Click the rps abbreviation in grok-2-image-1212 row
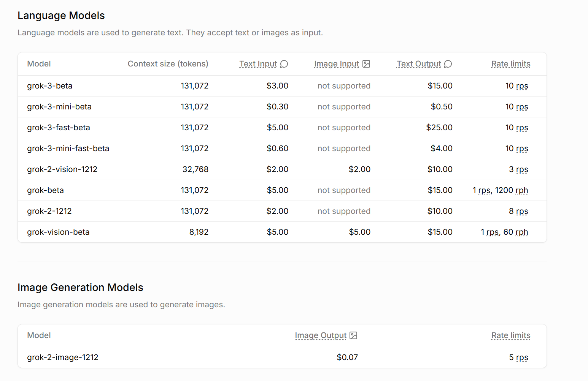Image resolution: width=588 pixels, height=381 pixels. [x=522, y=357]
